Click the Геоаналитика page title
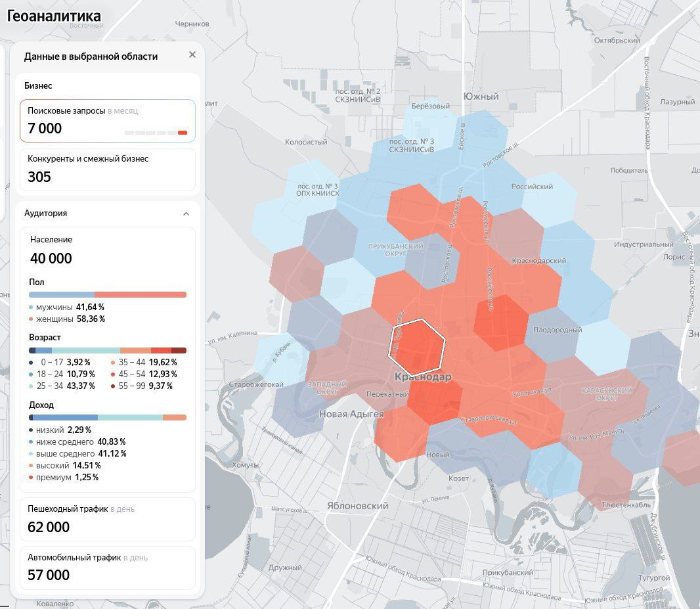 54,16
